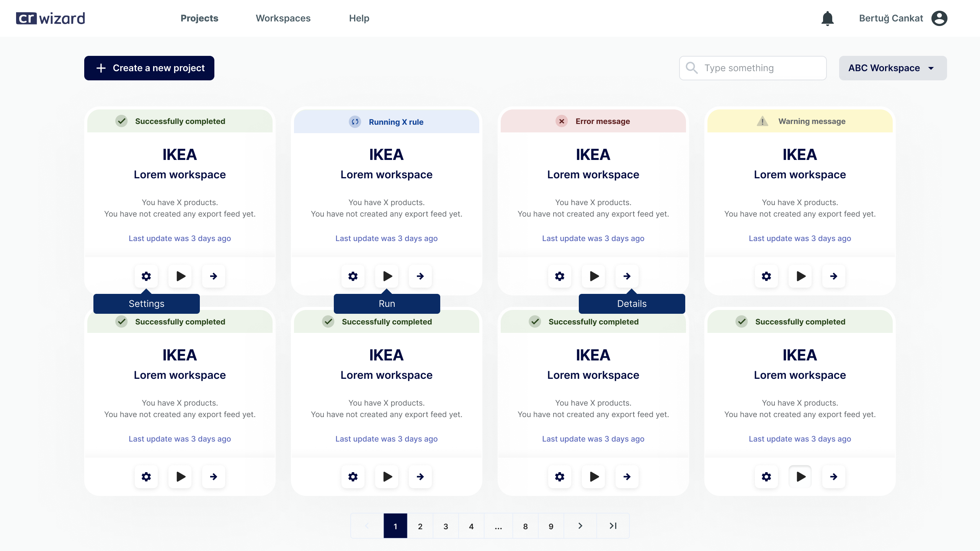The height and width of the screenshot is (551, 980).
Task: Go to next page chevron
Action: coord(580,526)
